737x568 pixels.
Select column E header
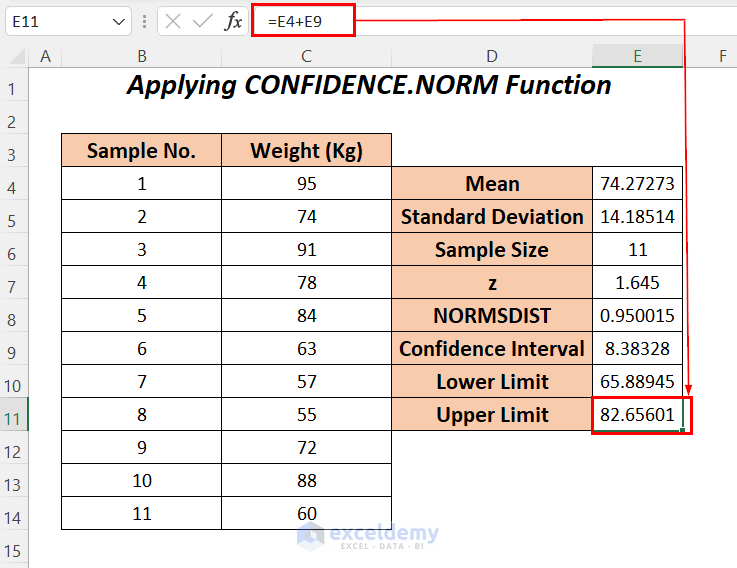click(637, 56)
